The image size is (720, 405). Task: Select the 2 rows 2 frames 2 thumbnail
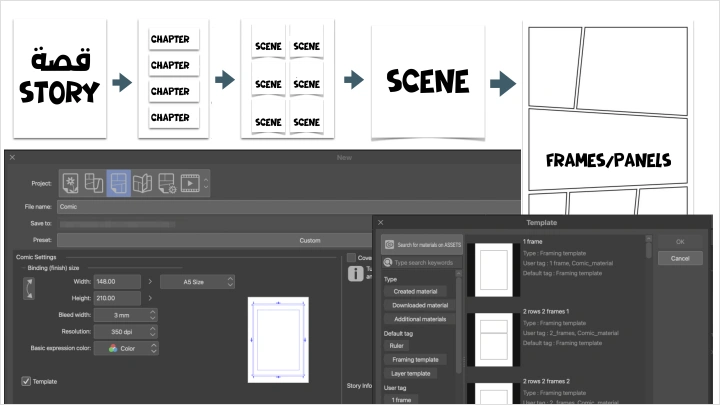[x=494, y=394]
